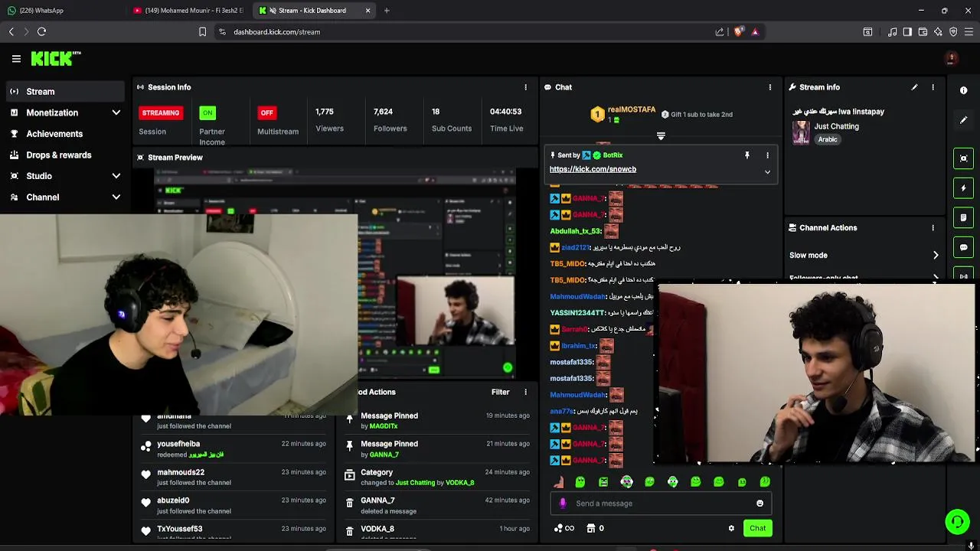980x551 pixels.
Task: Open the Mod Actions panel three-dot menu
Action: click(525, 392)
